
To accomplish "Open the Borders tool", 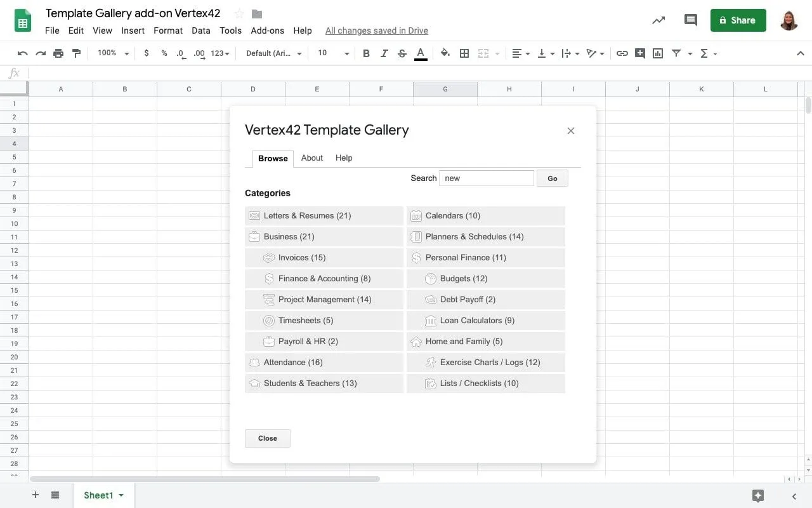I will click(464, 53).
